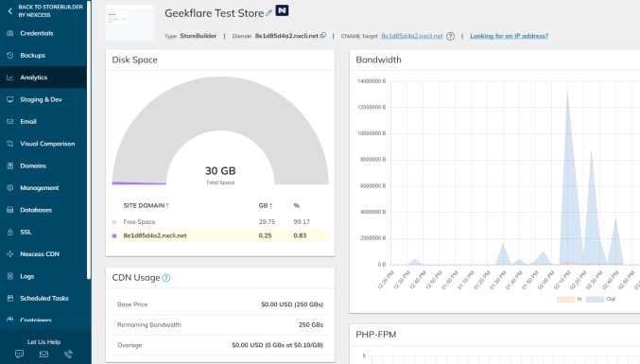
Task: Click the tallest bandwidth peak on chart
Action: point(567,93)
